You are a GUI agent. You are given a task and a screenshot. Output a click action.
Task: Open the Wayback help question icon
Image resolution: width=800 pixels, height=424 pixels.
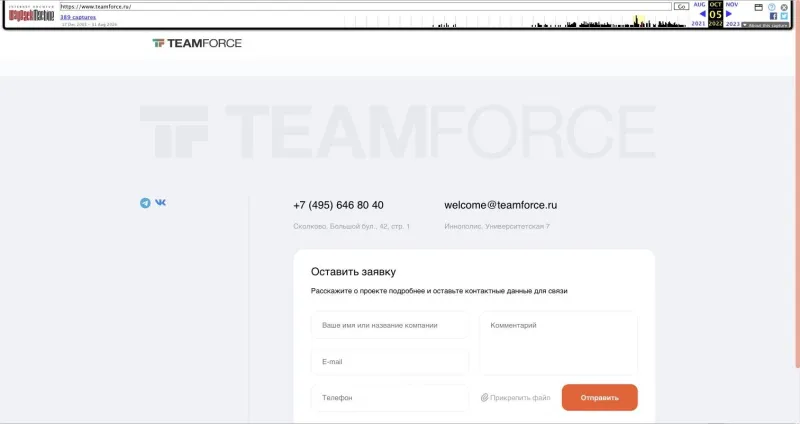tap(771, 7)
